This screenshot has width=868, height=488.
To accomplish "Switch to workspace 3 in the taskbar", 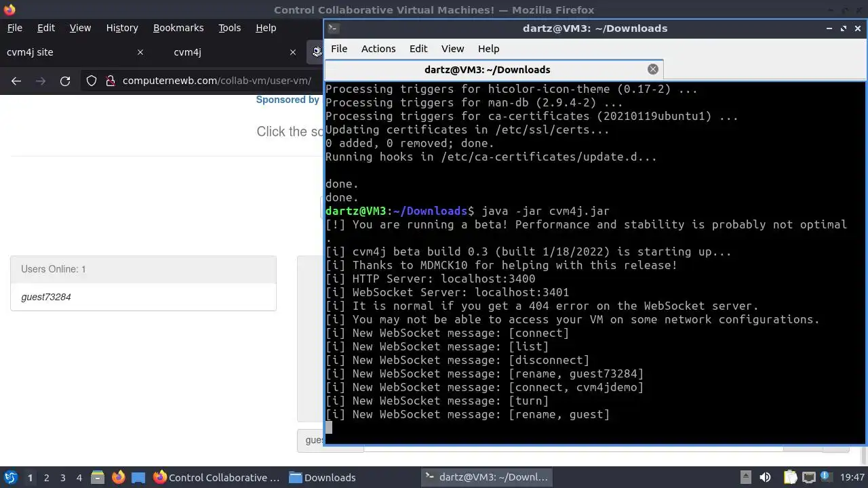I will pyautogui.click(x=62, y=477).
